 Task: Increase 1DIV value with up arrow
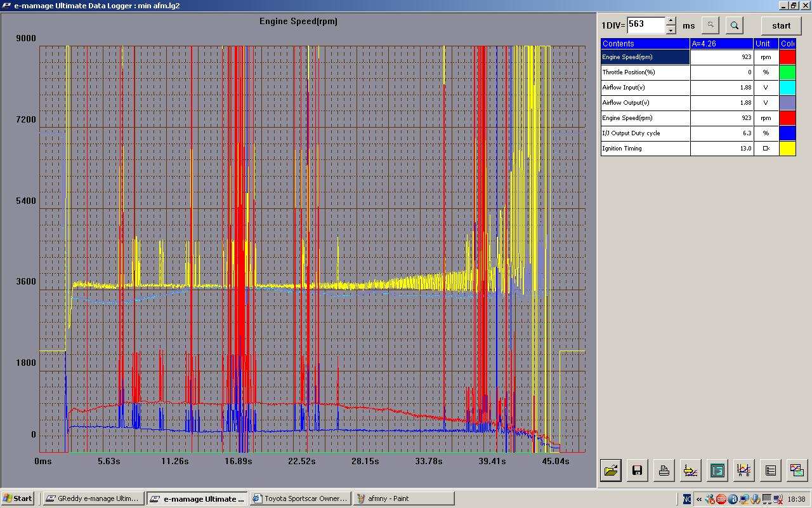pyautogui.click(x=671, y=21)
